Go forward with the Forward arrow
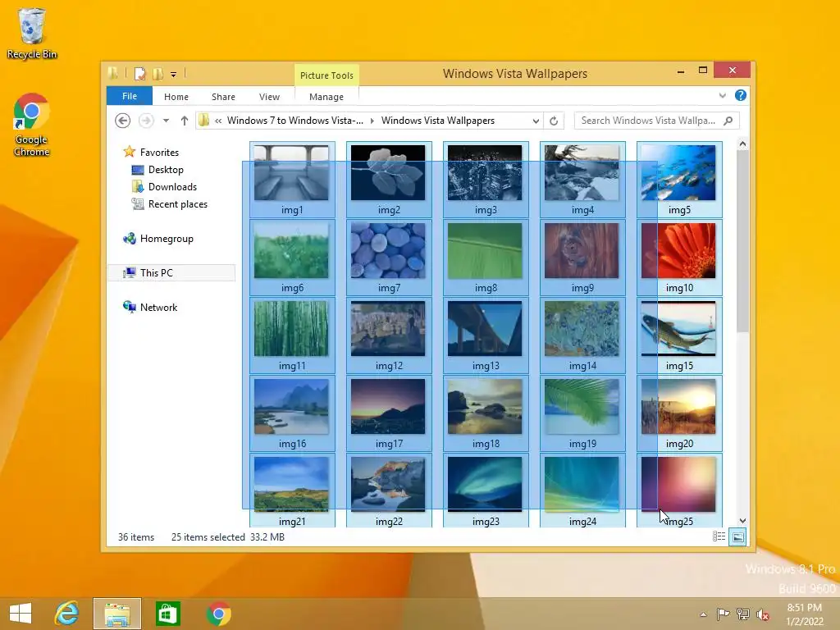 pyautogui.click(x=146, y=121)
